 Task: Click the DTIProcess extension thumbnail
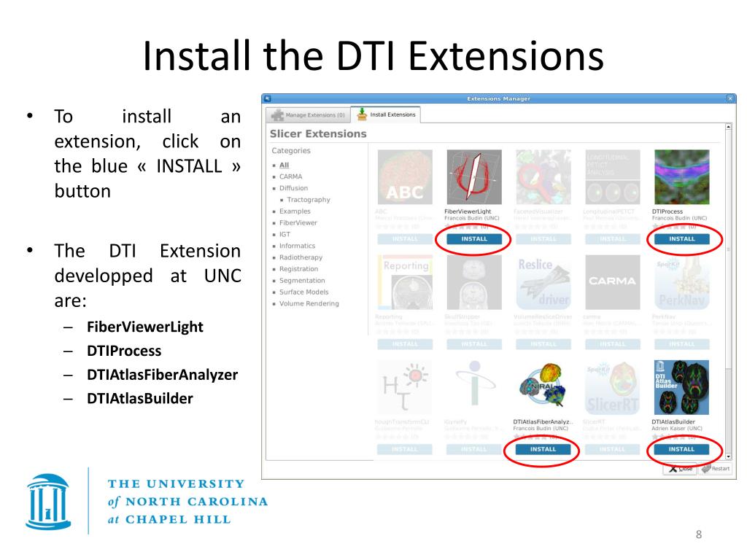pos(682,177)
